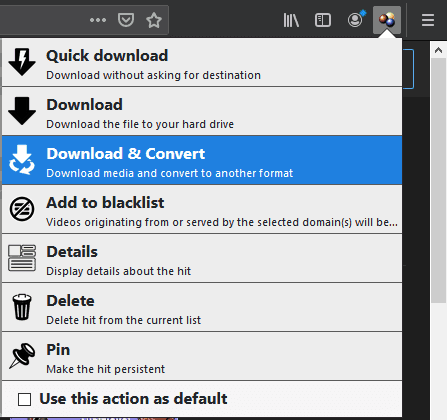Viewport: 447px width, 420px height.
Task: Click the scrollbar up arrow
Action: tap(438, 50)
